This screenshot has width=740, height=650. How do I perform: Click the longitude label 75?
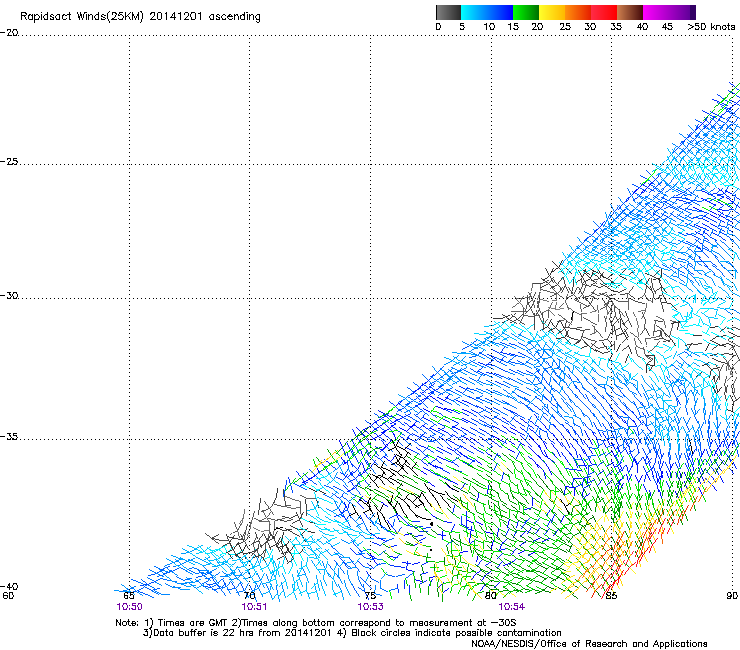[x=370, y=596]
